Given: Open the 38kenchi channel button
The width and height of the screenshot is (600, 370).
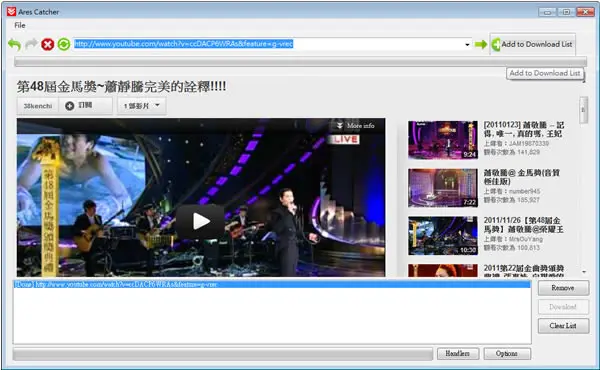Looking at the screenshot, I should (x=38, y=106).
